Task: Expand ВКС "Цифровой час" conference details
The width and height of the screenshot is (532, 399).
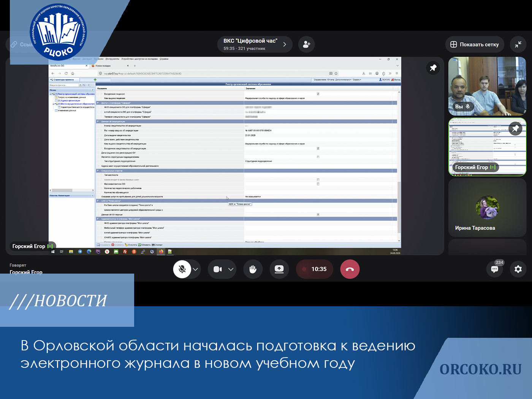Action: click(255, 44)
